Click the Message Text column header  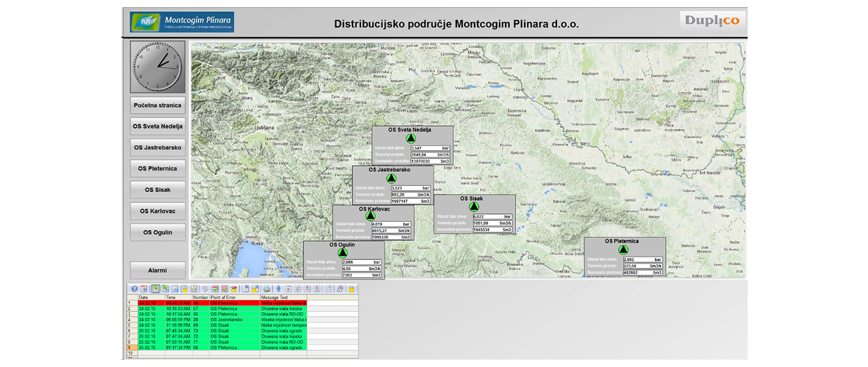pos(283,297)
